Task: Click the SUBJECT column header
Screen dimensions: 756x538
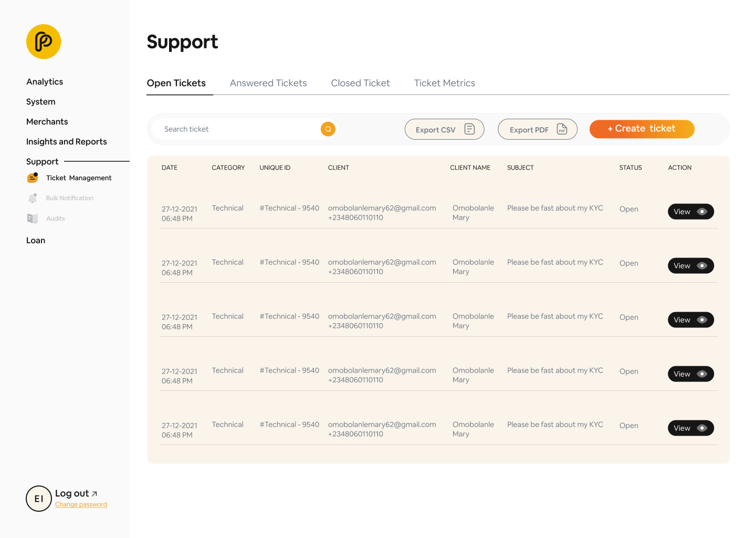Action: pyautogui.click(x=520, y=168)
